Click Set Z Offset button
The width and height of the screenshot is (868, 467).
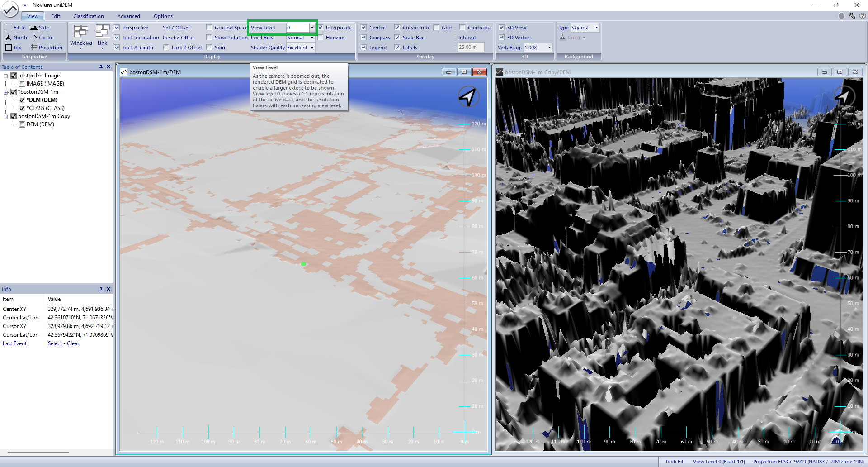176,28
